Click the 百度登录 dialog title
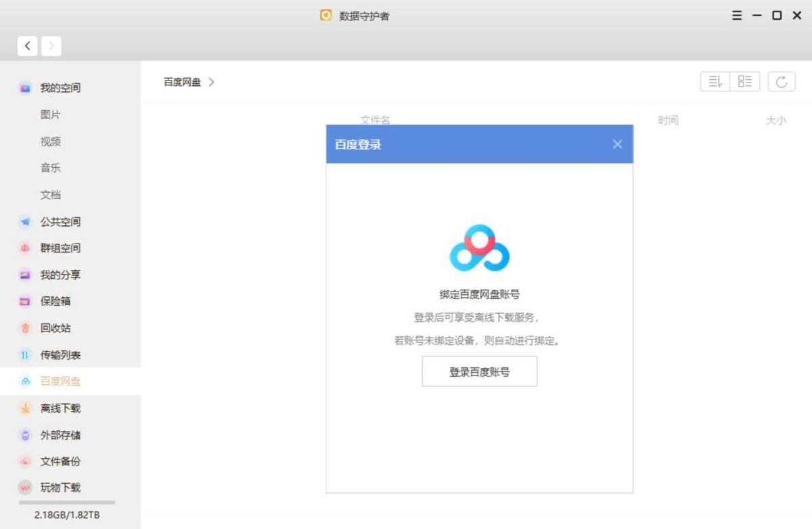The image size is (812, 529). [x=358, y=145]
